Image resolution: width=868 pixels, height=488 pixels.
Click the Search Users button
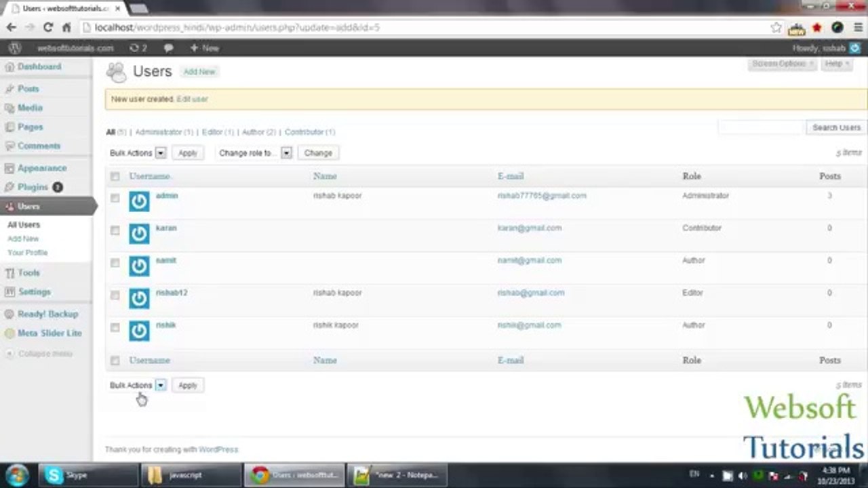836,127
